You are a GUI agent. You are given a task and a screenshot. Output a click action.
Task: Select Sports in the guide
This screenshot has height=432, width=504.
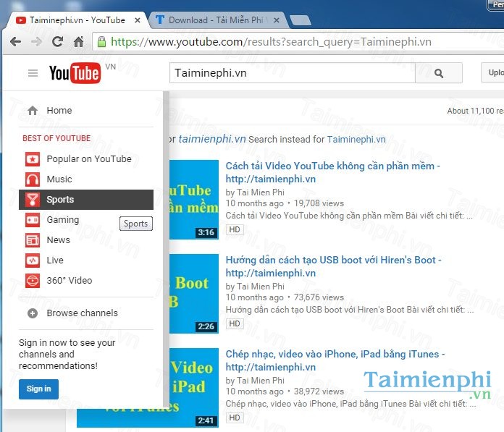pyautogui.click(x=86, y=200)
